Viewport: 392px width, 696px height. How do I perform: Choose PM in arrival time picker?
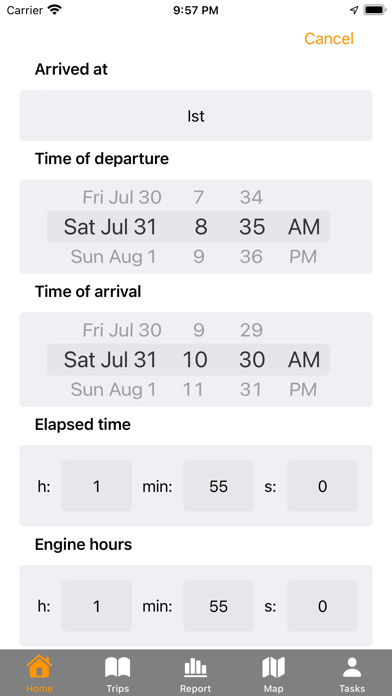(x=303, y=390)
